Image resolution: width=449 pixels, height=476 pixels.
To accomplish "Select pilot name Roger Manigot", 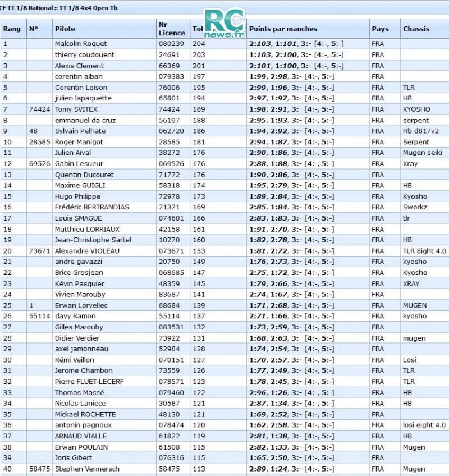I will click(x=79, y=142).
